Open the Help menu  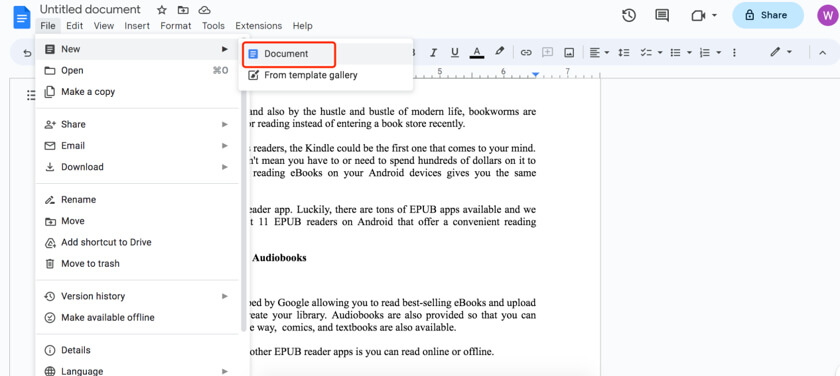tap(302, 26)
